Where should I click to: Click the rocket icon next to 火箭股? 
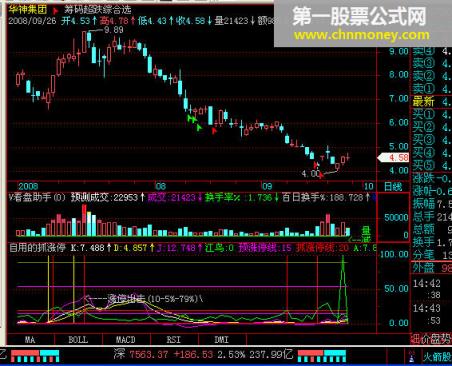point(412,357)
